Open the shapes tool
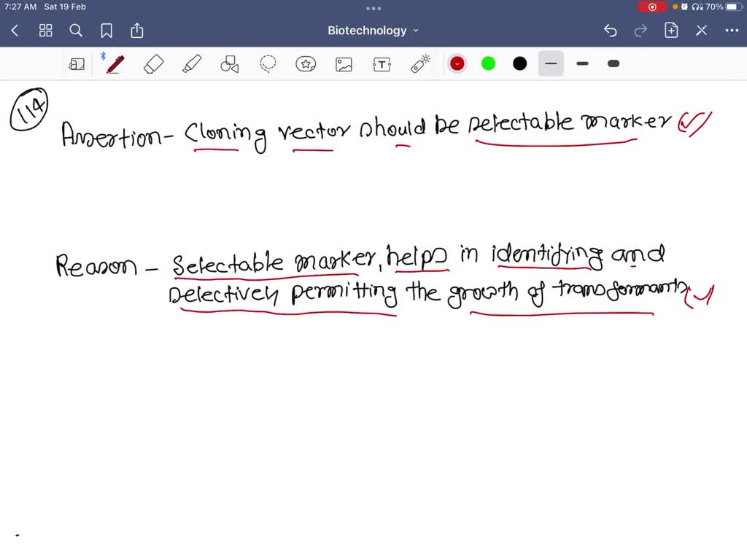747x560 pixels. 229,63
